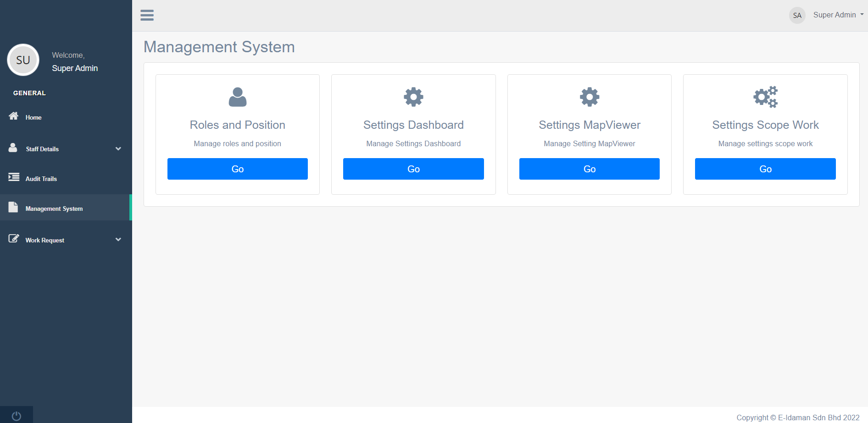Click the Home house icon
The image size is (868, 423).
click(x=14, y=116)
